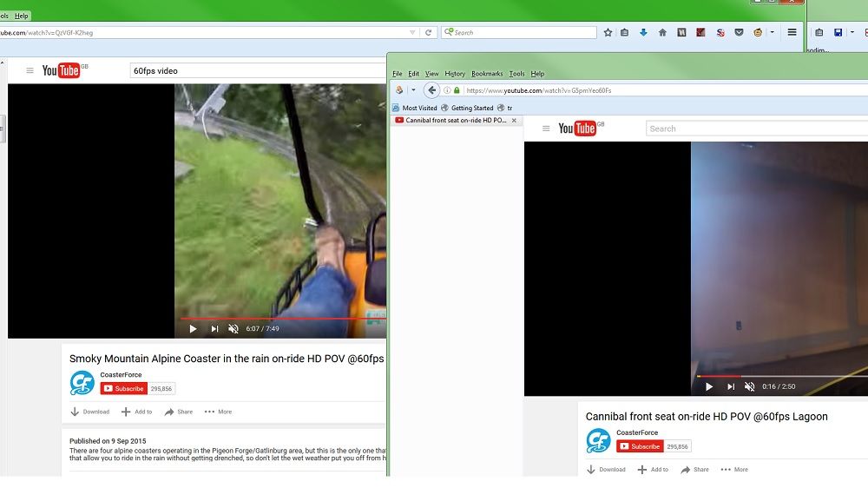
Task: Open the downloads arrow in the left Firefox toolbar
Action: click(643, 33)
